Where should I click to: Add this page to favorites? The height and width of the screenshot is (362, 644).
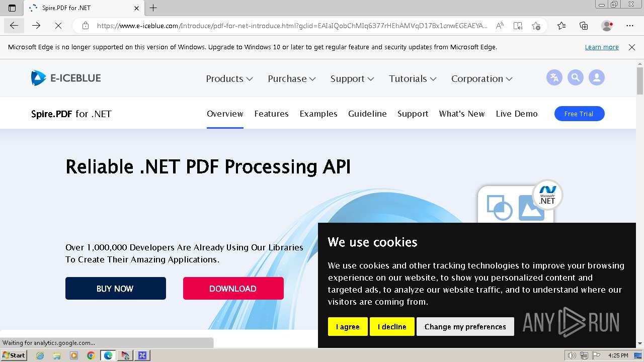(536, 26)
